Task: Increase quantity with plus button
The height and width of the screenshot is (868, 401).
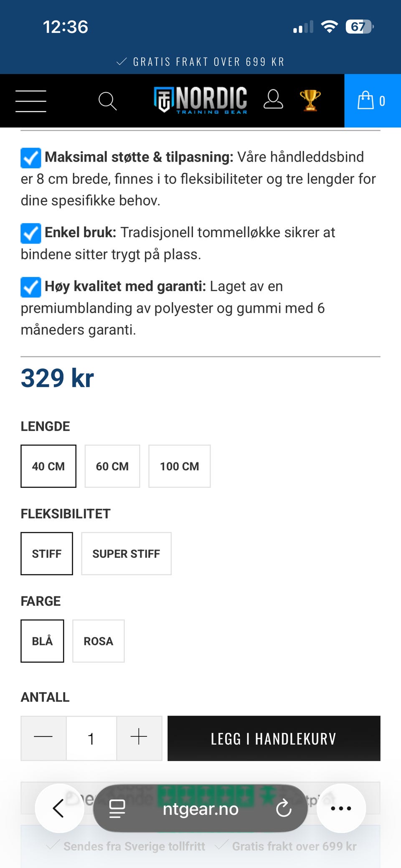Action: tap(139, 738)
